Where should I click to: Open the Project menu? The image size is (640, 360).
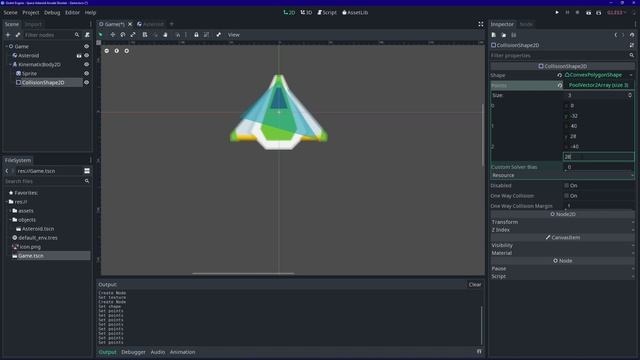click(x=31, y=13)
